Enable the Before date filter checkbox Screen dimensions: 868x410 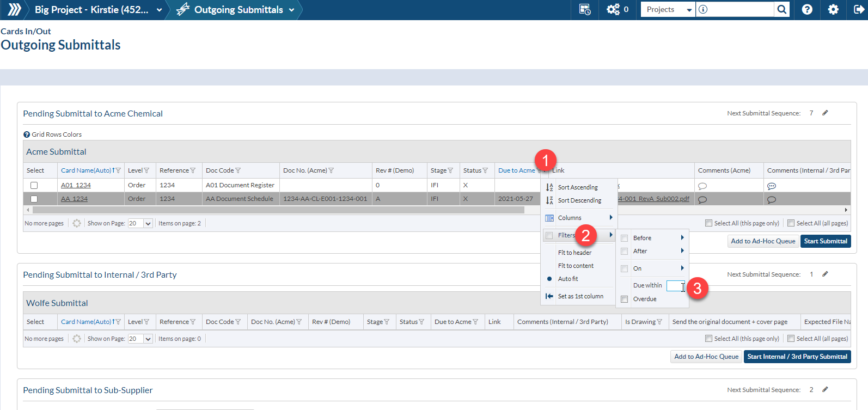625,238
